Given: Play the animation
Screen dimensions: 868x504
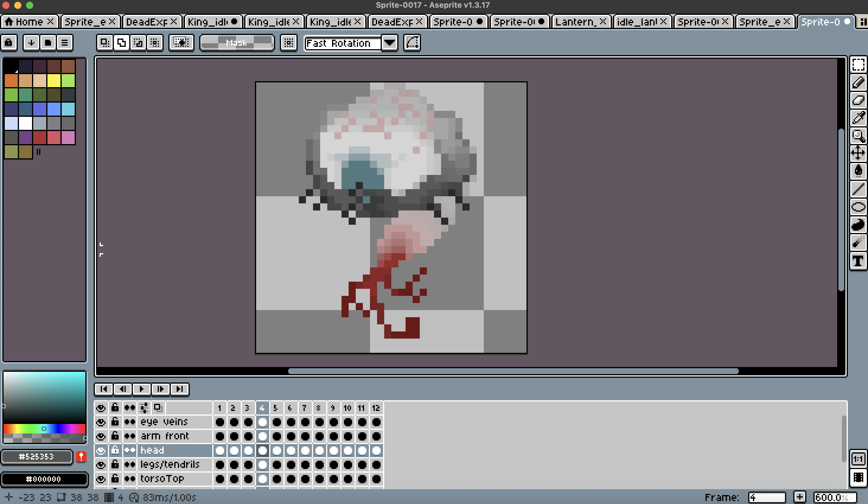Looking at the screenshot, I should point(141,389).
